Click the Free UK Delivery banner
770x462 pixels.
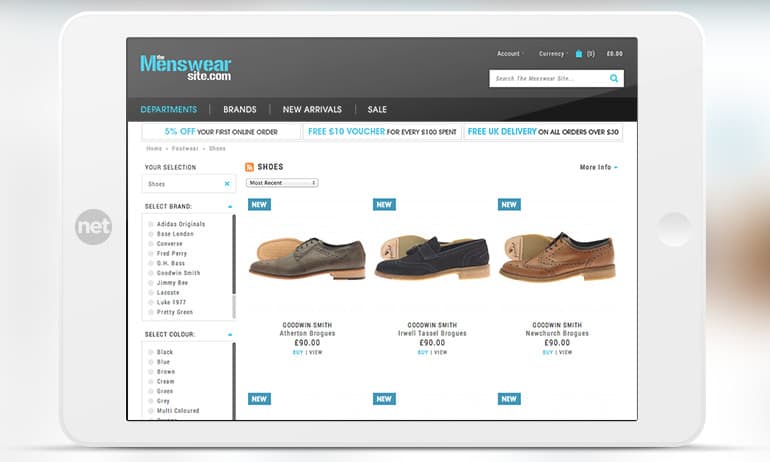pos(543,132)
